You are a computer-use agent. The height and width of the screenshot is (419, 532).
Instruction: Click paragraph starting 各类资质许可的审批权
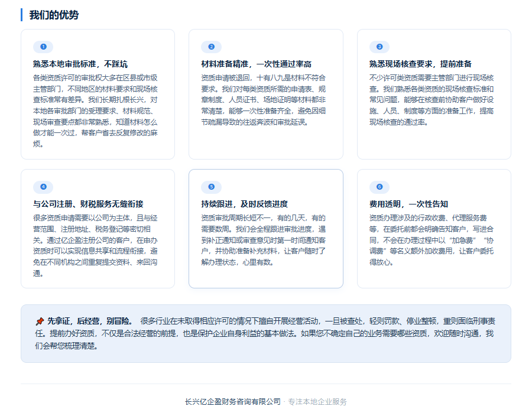click(x=95, y=111)
